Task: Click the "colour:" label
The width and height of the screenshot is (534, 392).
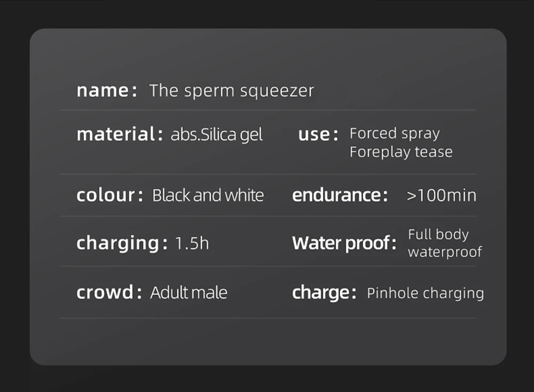Action: 110,195
